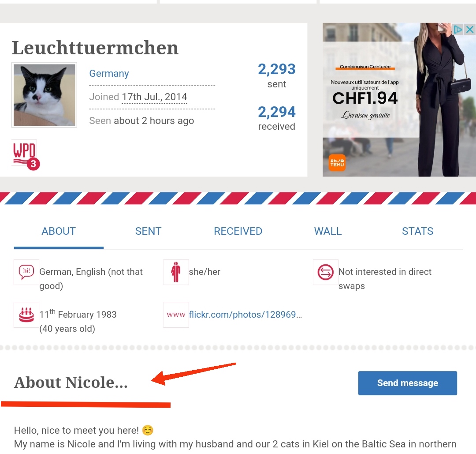Open the STATS tab
Screen dimensions: 476x454
[418, 231]
